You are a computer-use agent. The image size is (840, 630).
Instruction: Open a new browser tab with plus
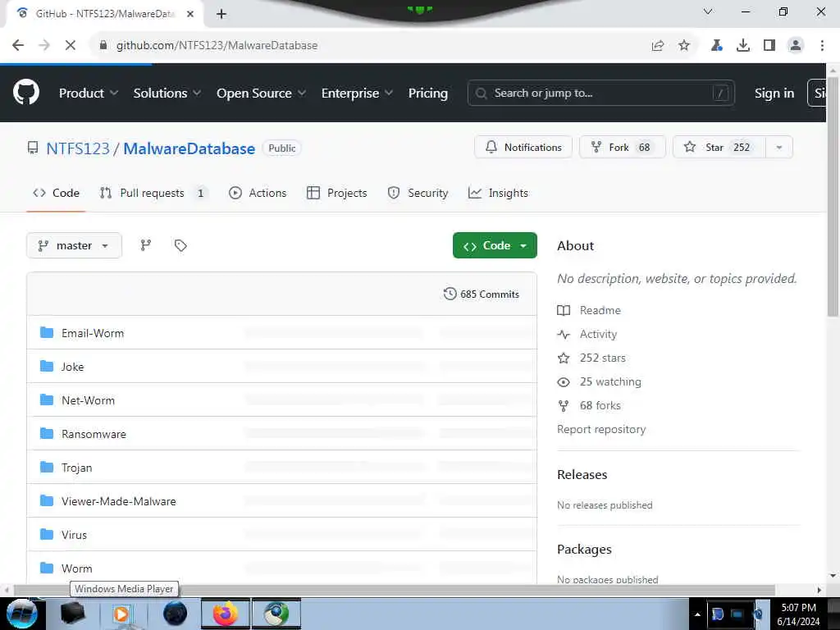click(221, 14)
